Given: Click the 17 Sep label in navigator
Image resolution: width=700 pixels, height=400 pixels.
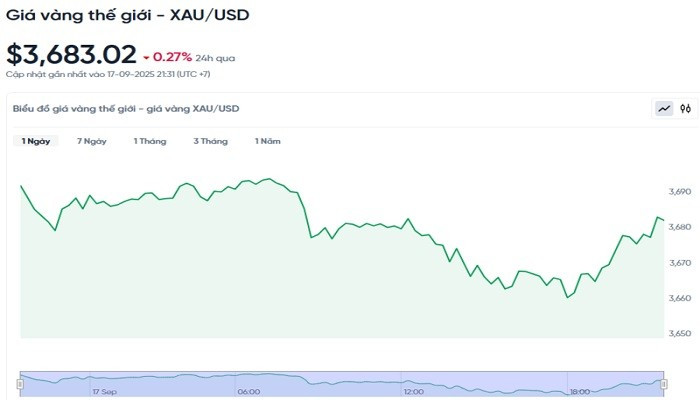Looking at the screenshot, I should tap(104, 392).
